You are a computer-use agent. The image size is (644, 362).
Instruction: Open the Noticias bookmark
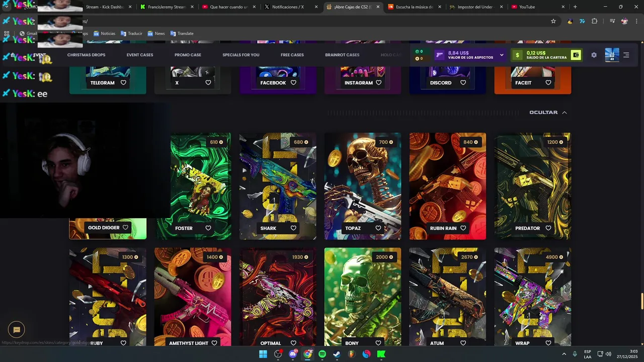point(104,33)
